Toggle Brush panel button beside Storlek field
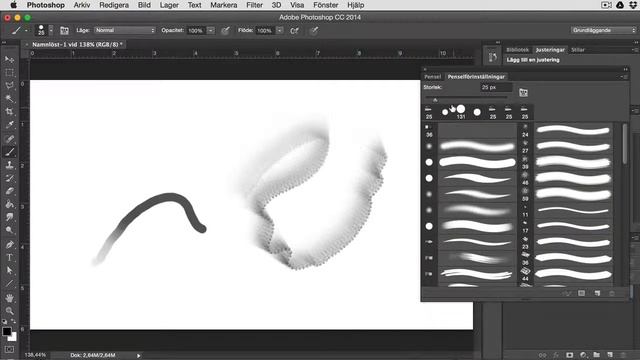 (523, 92)
